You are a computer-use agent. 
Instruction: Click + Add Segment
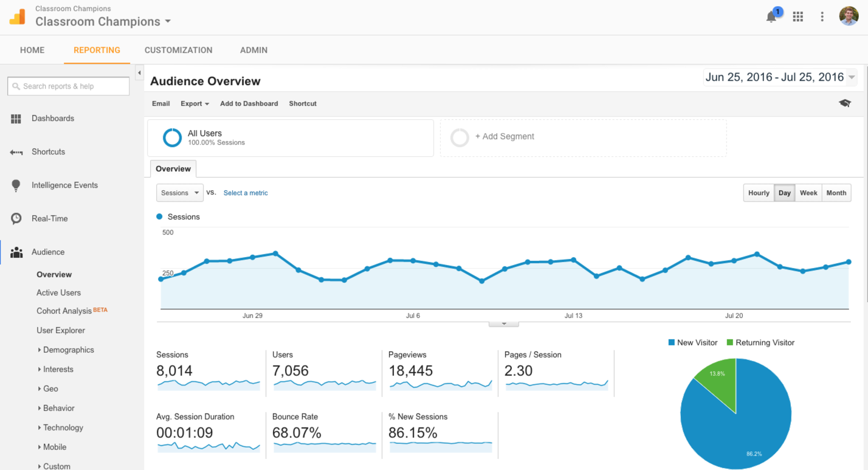pyautogui.click(x=505, y=137)
